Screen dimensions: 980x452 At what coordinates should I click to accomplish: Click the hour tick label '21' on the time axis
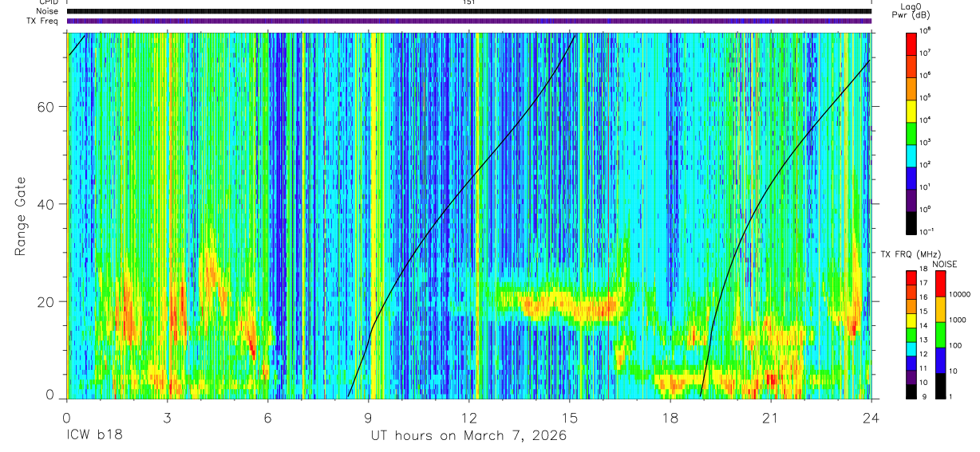click(x=771, y=418)
